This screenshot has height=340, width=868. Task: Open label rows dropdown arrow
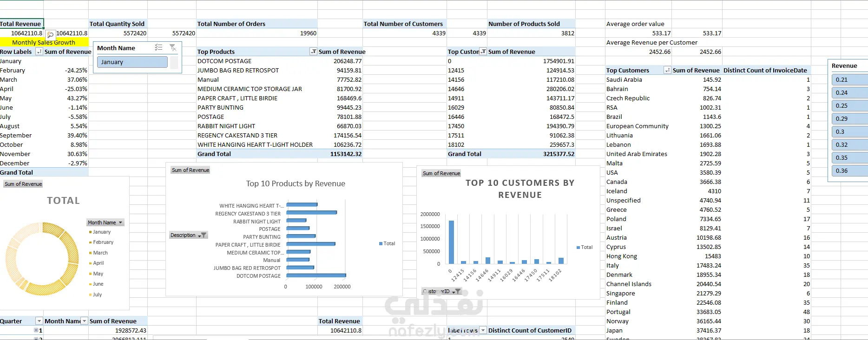coord(483,330)
